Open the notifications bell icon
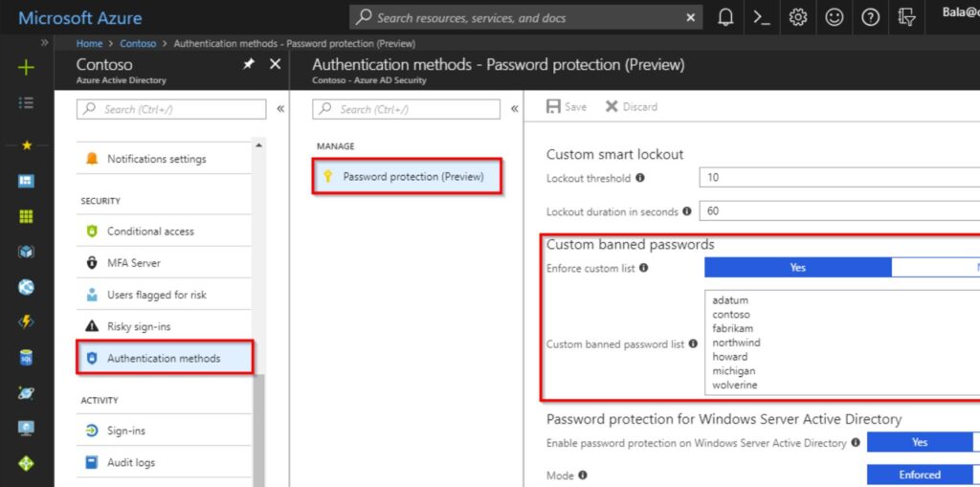The height and width of the screenshot is (487, 980). coord(725,18)
